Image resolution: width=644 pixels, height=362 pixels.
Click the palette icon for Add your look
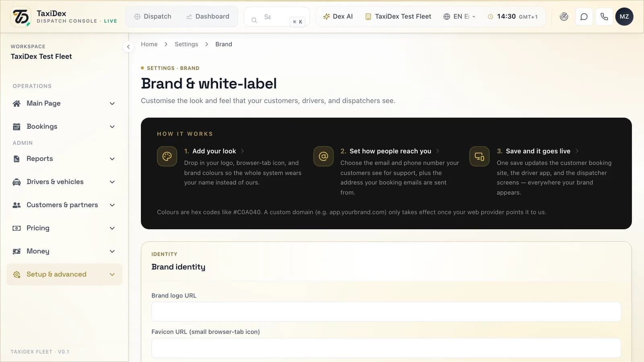click(x=167, y=156)
